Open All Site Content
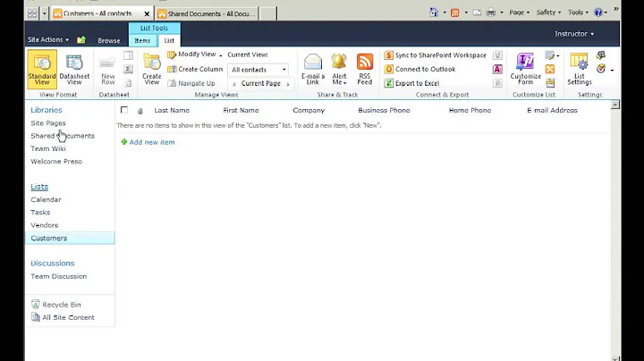 (63, 317)
